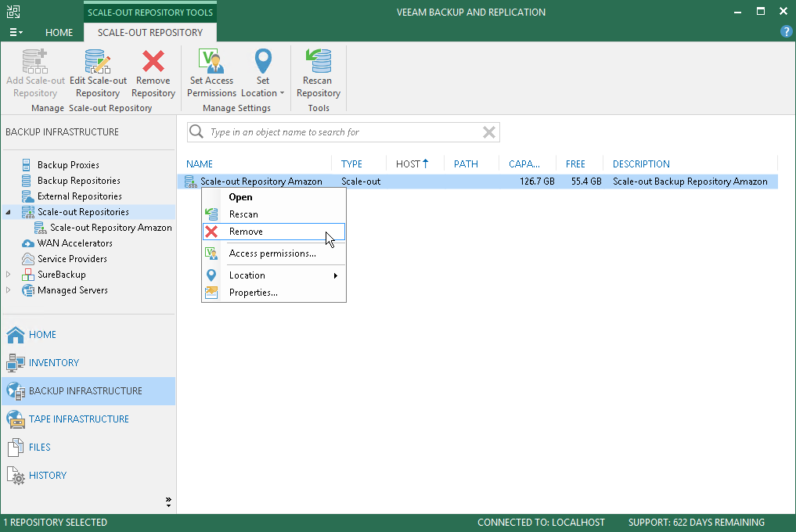Screen dimensions: 796x532
Task: Collapse the Scale-out Repositories tree node
Action: 8,212
